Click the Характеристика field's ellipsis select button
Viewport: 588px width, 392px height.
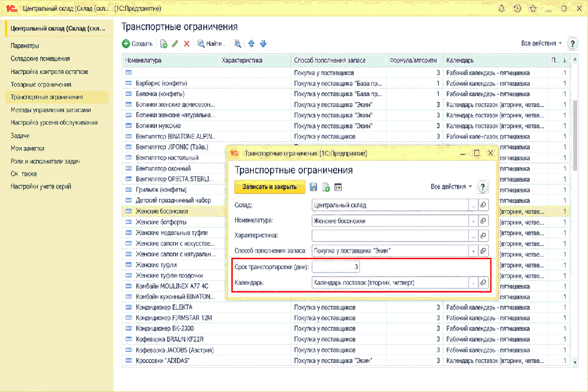473,236
